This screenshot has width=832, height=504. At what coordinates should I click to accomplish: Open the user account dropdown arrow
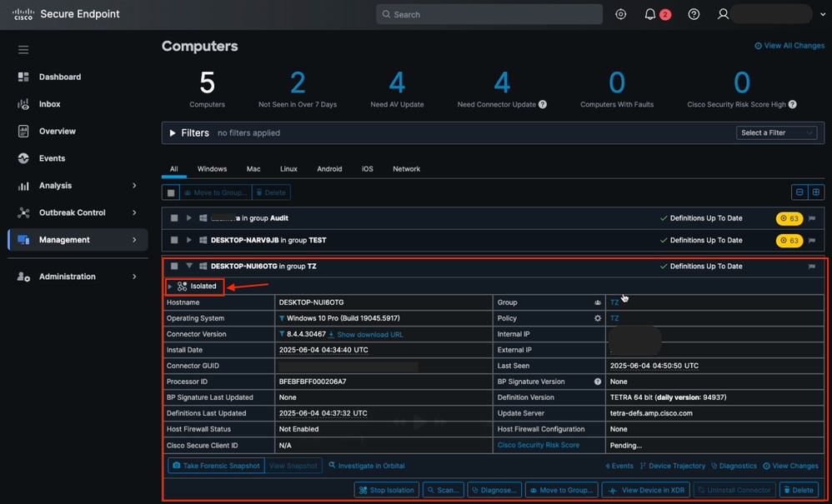click(x=823, y=15)
